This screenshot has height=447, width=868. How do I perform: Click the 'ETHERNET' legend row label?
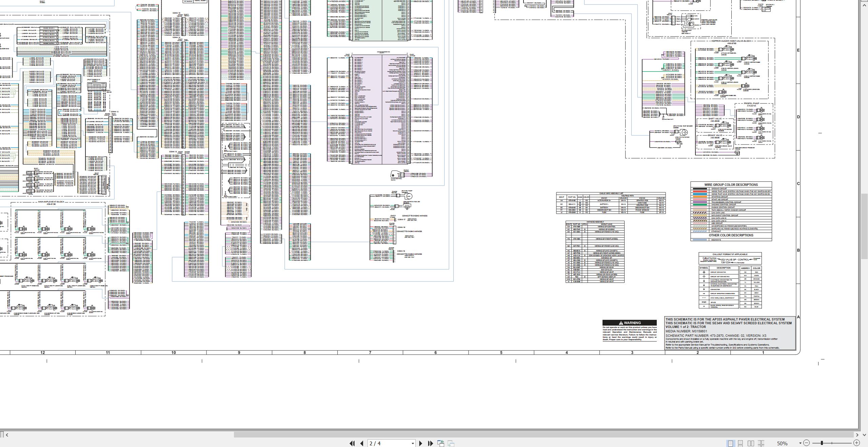[x=716, y=231]
